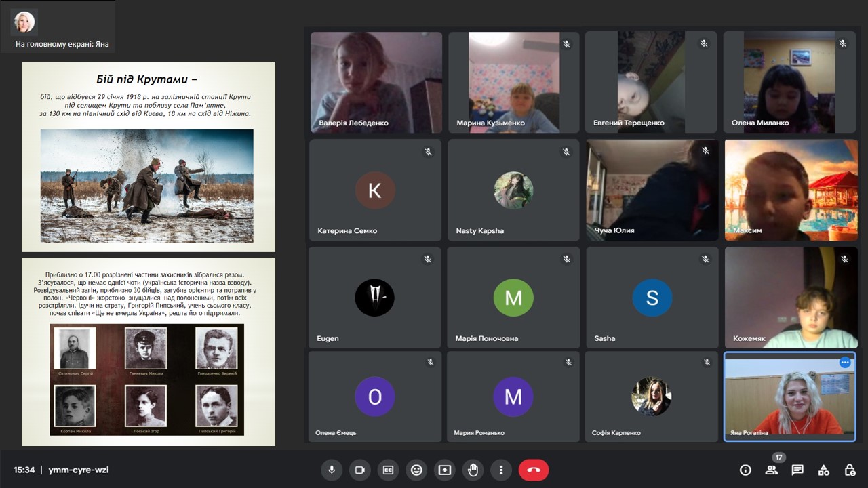Raise your hand

[473, 470]
